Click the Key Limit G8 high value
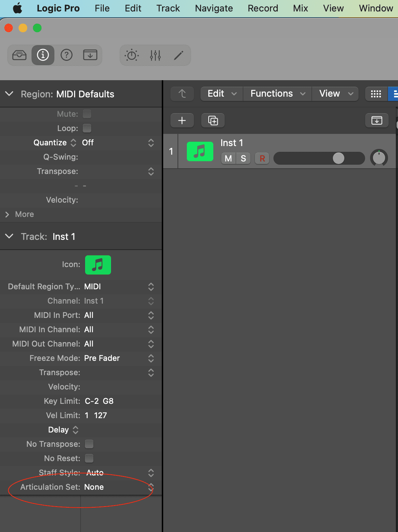Image resolution: width=398 pixels, height=532 pixels. coord(108,401)
